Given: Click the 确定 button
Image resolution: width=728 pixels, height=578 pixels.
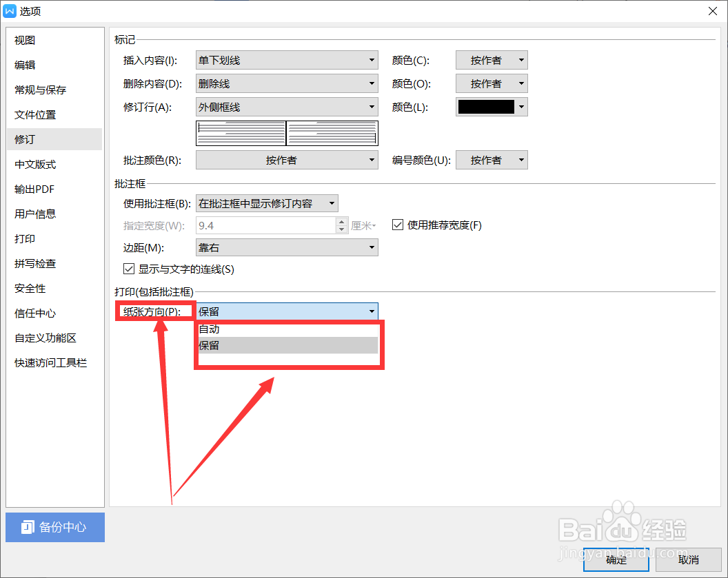Looking at the screenshot, I should [616, 560].
